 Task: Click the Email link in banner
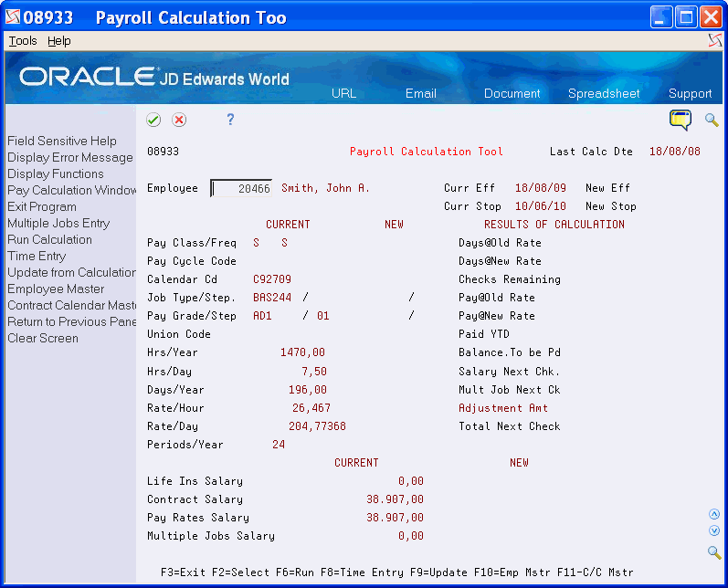coord(421,93)
